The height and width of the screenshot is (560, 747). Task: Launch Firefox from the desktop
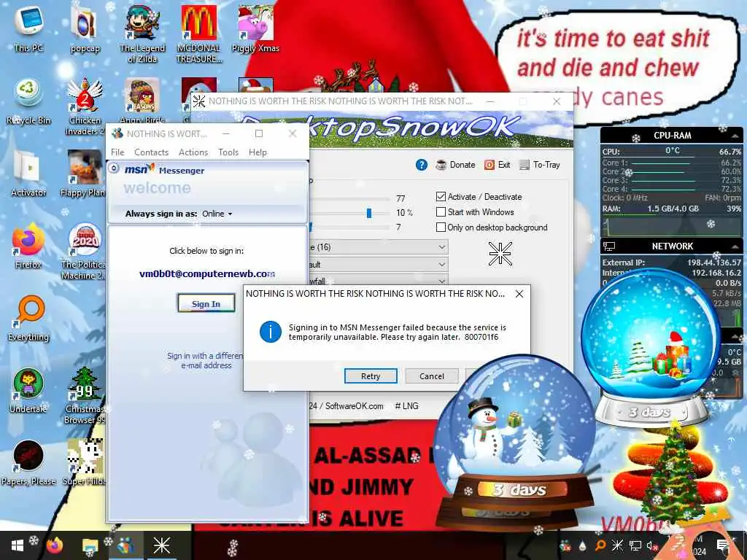(28, 246)
